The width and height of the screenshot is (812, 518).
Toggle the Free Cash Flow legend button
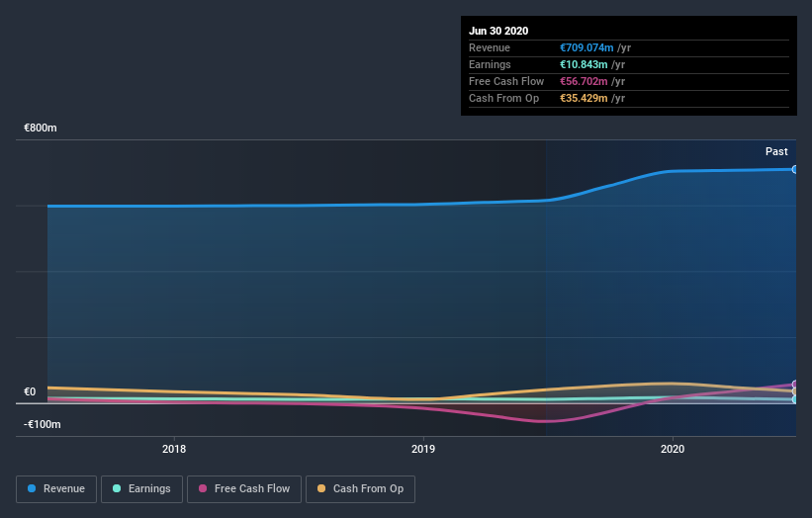tap(244, 489)
